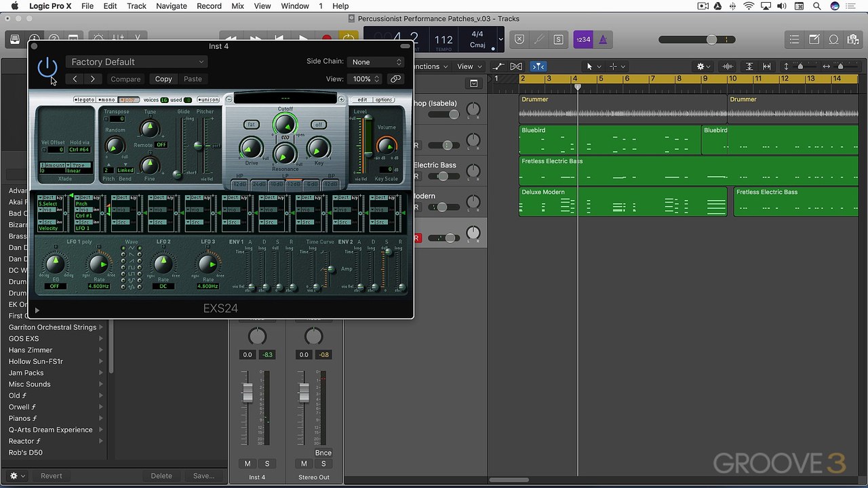This screenshot has height=488, width=868.
Task: Open the Note Pads button
Action: click(814, 39)
